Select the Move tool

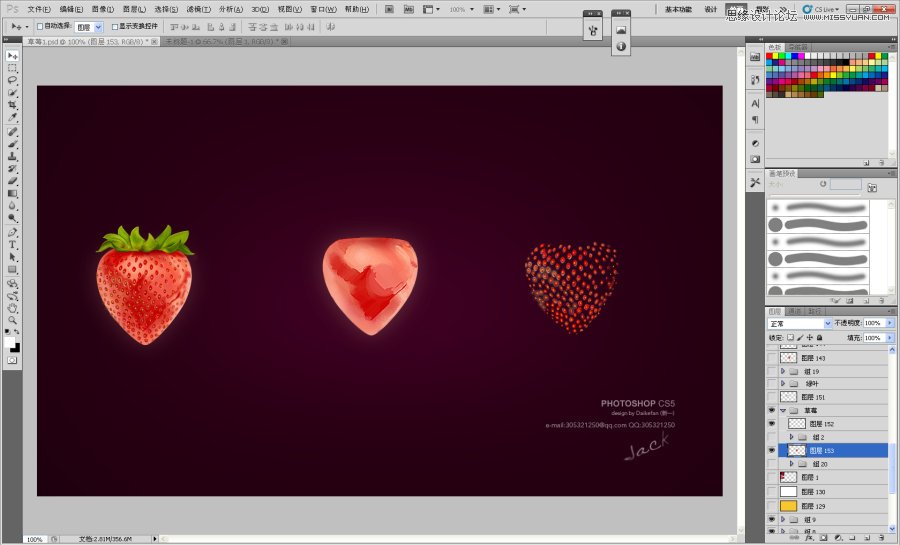coord(13,55)
